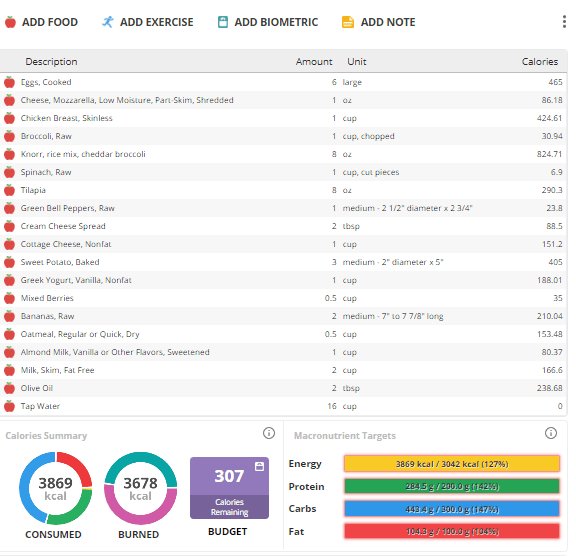Click the apple icon beside Broccoli, Raw
Viewport: 576px width, 556px height.
[x=10, y=136]
